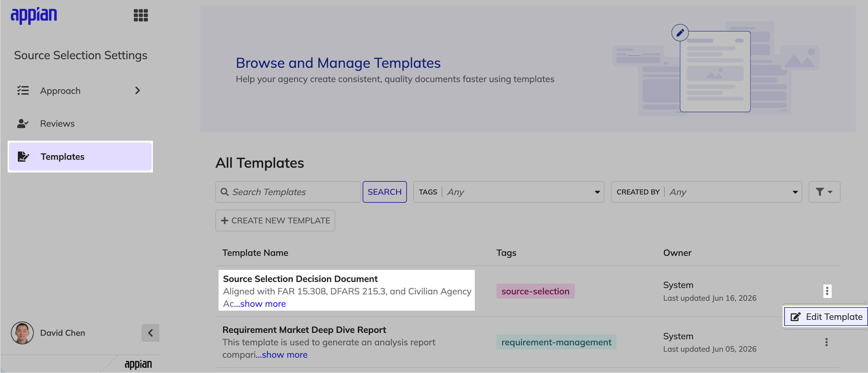The width and height of the screenshot is (868, 373).
Task: Open the TAGS filter dropdown
Action: [x=509, y=192]
